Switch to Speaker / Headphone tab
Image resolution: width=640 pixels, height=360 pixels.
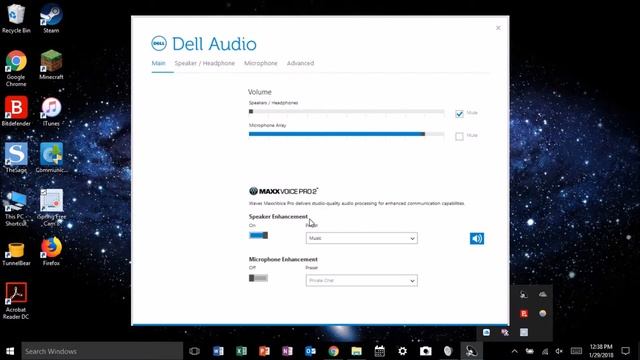[x=204, y=63]
